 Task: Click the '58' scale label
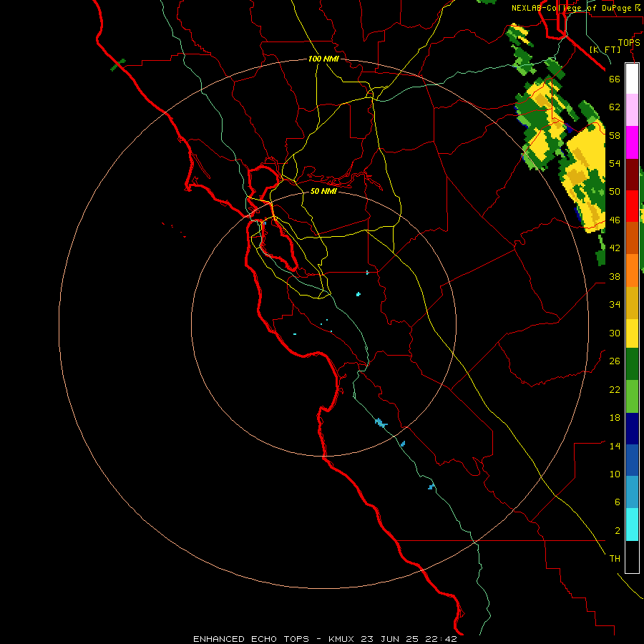click(615, 135)
